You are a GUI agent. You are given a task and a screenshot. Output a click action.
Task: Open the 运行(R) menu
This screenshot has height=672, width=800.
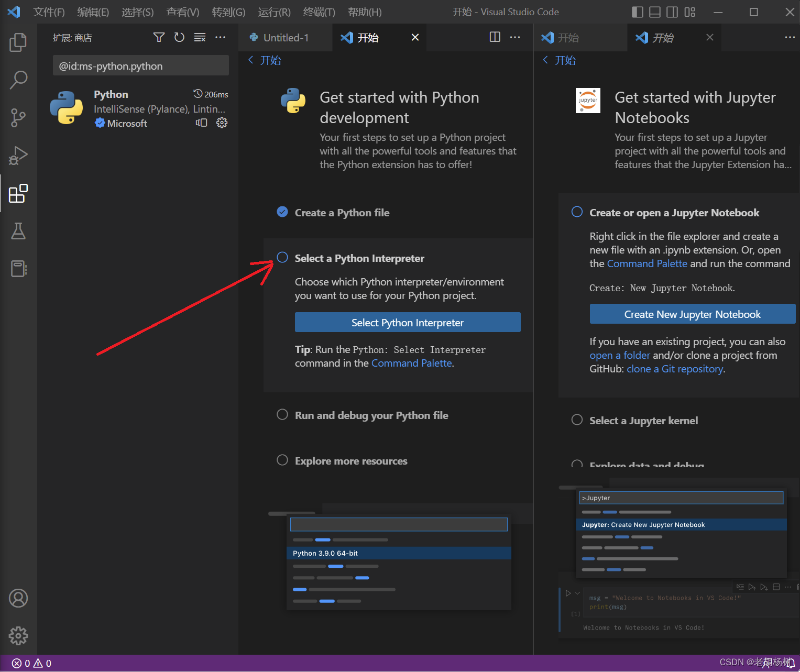coord(274,12)
